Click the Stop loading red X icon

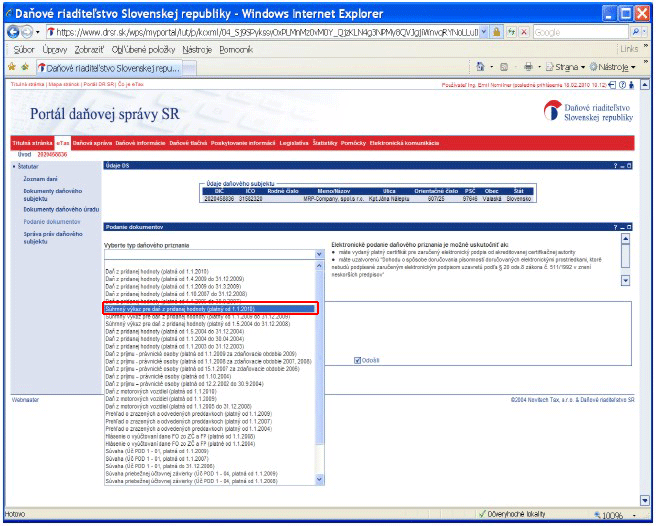coord(524,32)
